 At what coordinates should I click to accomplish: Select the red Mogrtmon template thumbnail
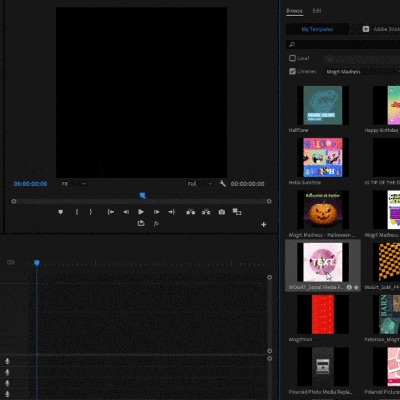pos(323,314)
